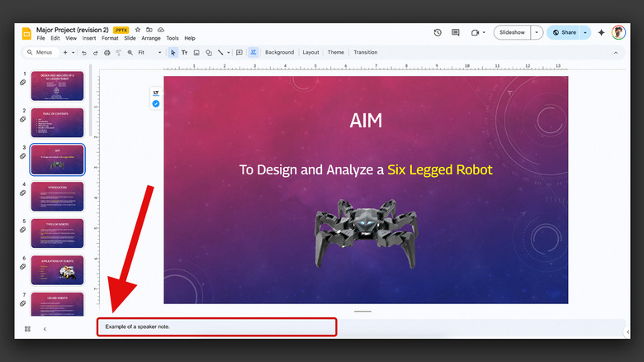Screen dimensions: 644x362
Task: Open the Tools menu
Action: (173, 38)
